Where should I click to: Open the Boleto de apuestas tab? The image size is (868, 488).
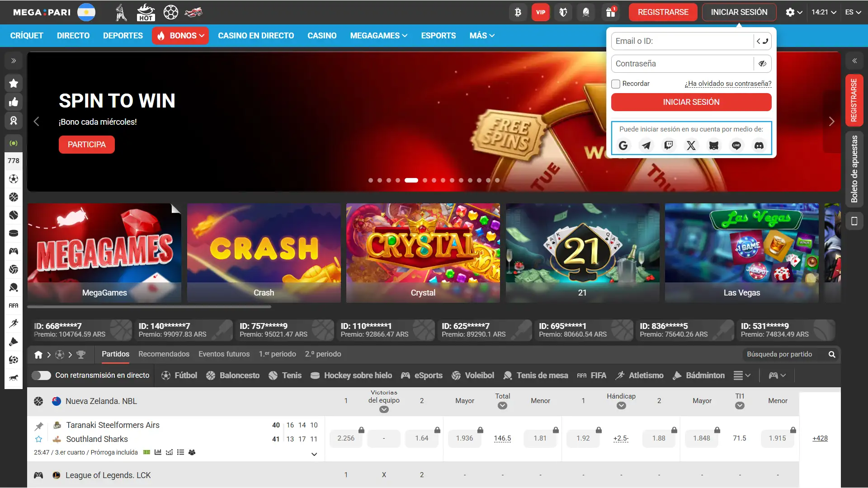854,169
